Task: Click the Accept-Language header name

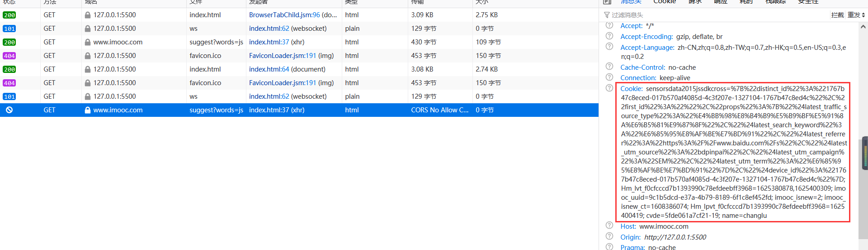Action: (x=647, y=48)
